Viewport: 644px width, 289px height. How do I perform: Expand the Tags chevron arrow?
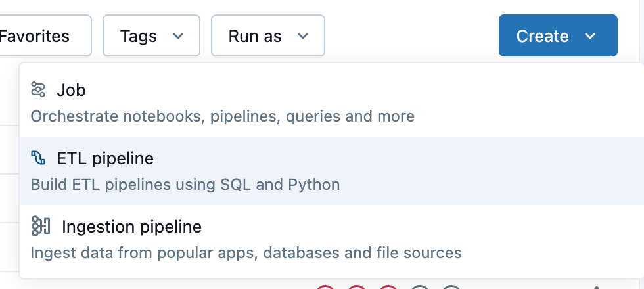(x=177, y=36)
